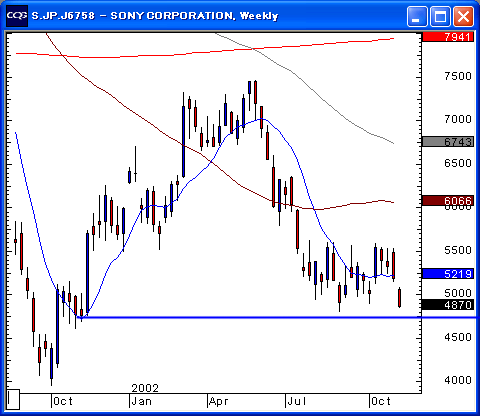Select the black 4870 last price label
This screenshot has width=480, height=416.
[448, 305]
